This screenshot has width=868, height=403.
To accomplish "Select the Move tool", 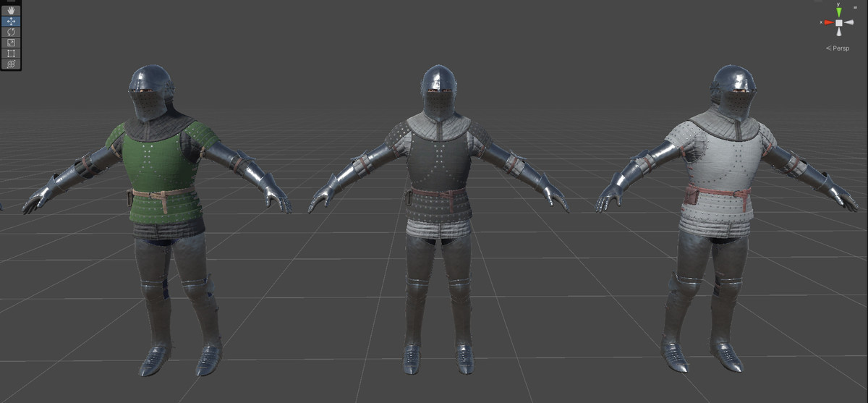I will (11, 22).
